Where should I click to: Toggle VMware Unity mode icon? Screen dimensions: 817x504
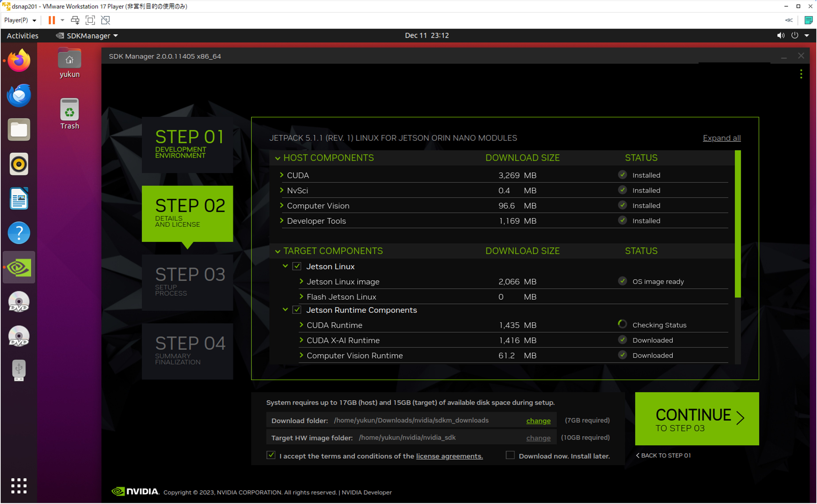pyautogui.click(x=105, y=20)
